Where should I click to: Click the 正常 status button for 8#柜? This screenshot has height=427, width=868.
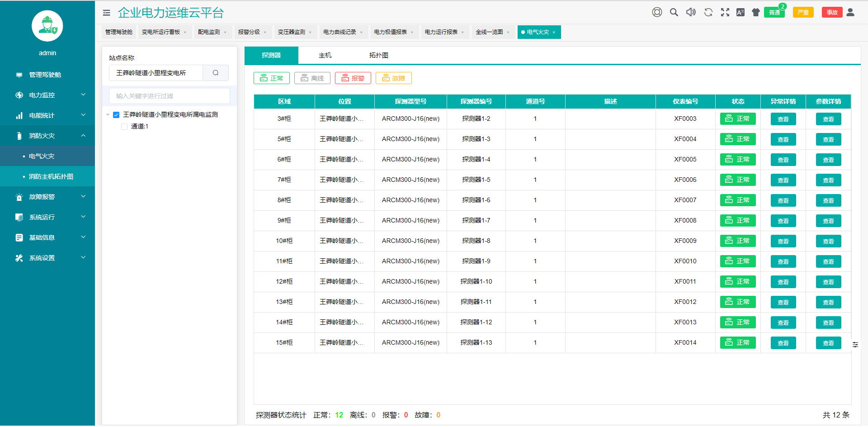(x=738, y=200)
